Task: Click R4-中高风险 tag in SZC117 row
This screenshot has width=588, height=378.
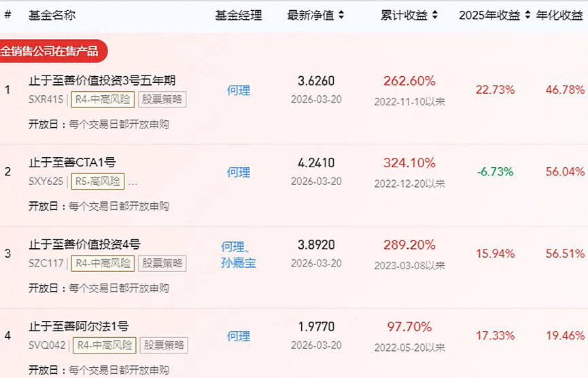Action: [x=103, y=263]
